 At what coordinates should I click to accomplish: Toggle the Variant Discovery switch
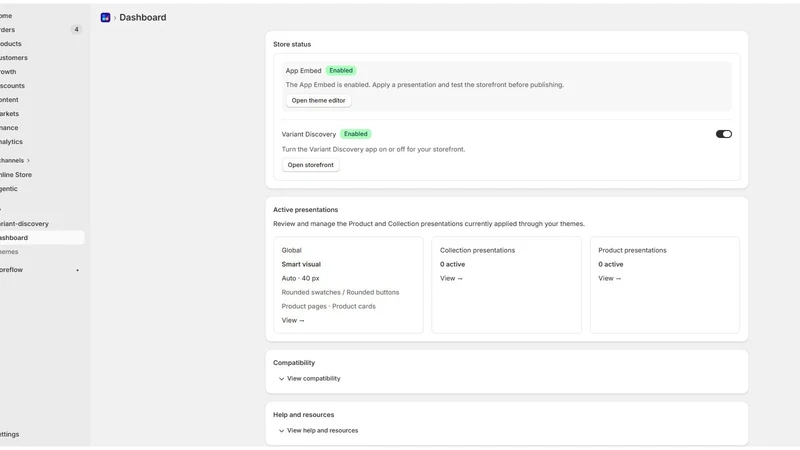click(x=723, y=134)
